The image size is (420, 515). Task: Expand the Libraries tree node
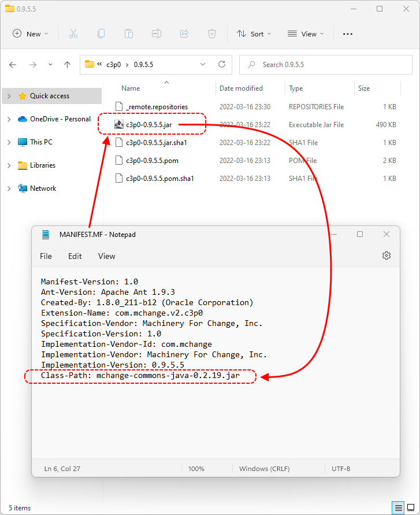click(9, 165)
